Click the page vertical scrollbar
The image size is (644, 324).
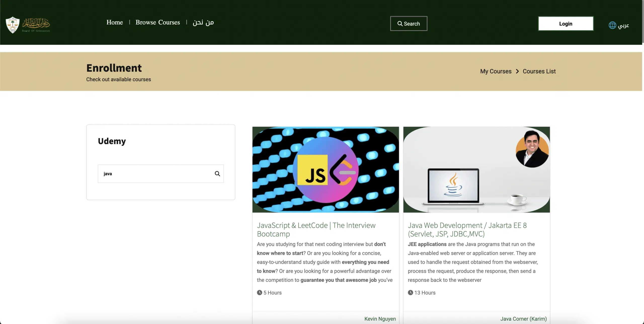(643, 21)
